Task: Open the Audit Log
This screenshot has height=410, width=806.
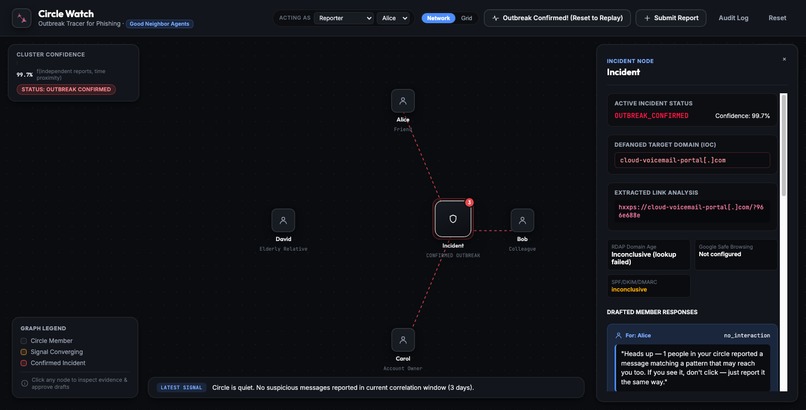Action: pos(734,18)
